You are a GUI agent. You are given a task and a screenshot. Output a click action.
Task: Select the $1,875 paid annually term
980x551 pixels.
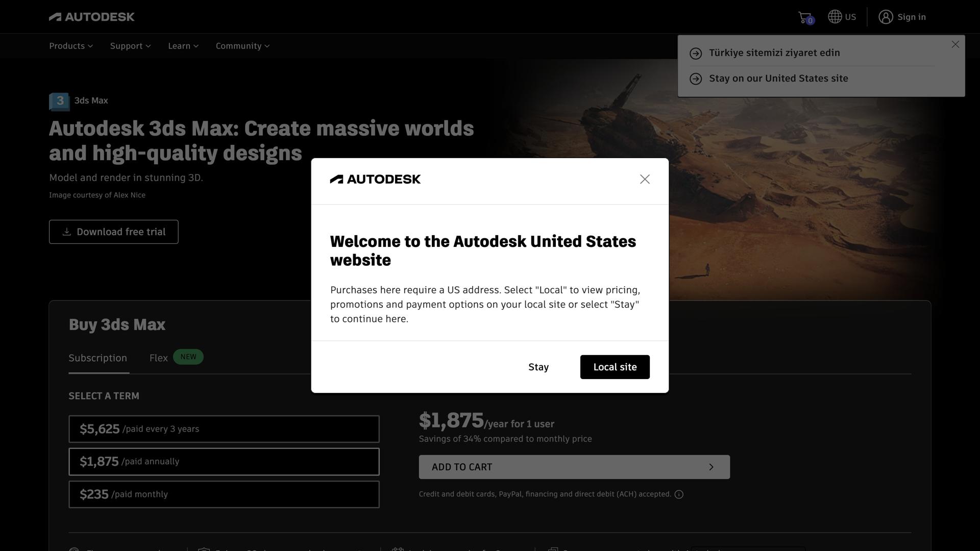tap(224, 462)
